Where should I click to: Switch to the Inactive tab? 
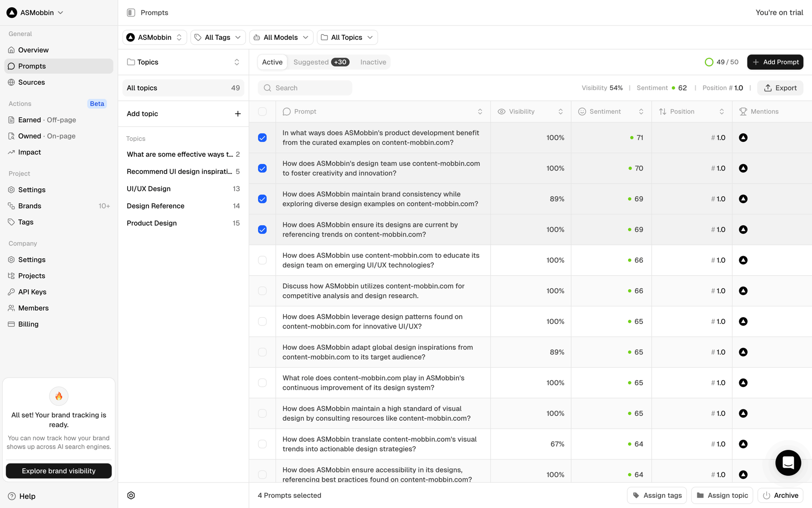(373, 62)
